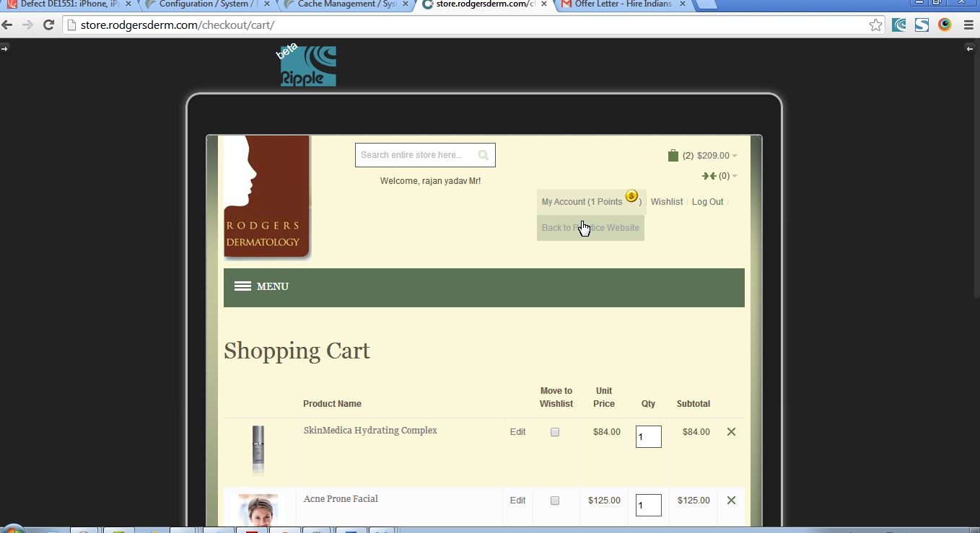Click the Subtotal column header
Viewport: 980px width, 533px height.
tap(694, 404)
